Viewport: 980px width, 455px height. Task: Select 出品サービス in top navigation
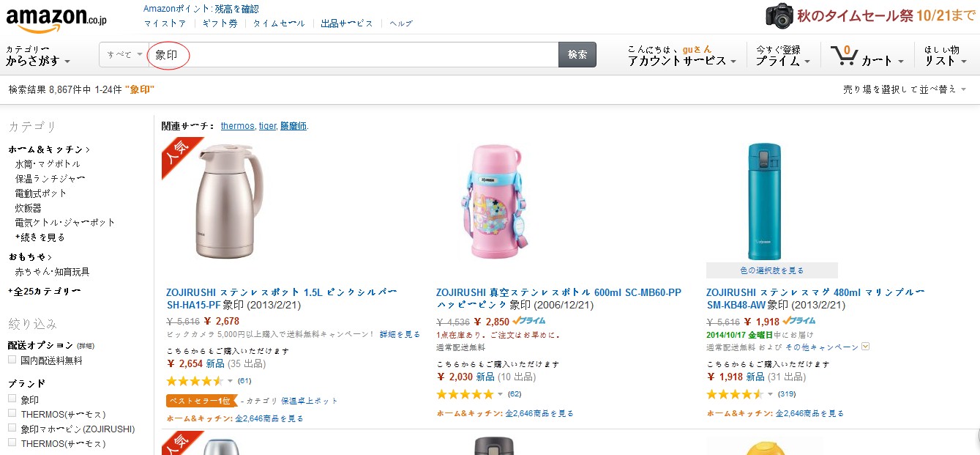click(x=347, y=23)
